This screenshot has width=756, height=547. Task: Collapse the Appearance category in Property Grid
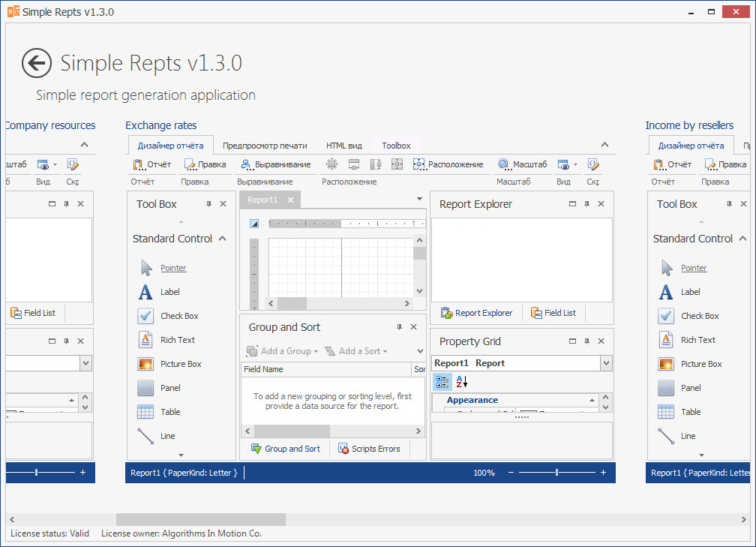point(592,401)
